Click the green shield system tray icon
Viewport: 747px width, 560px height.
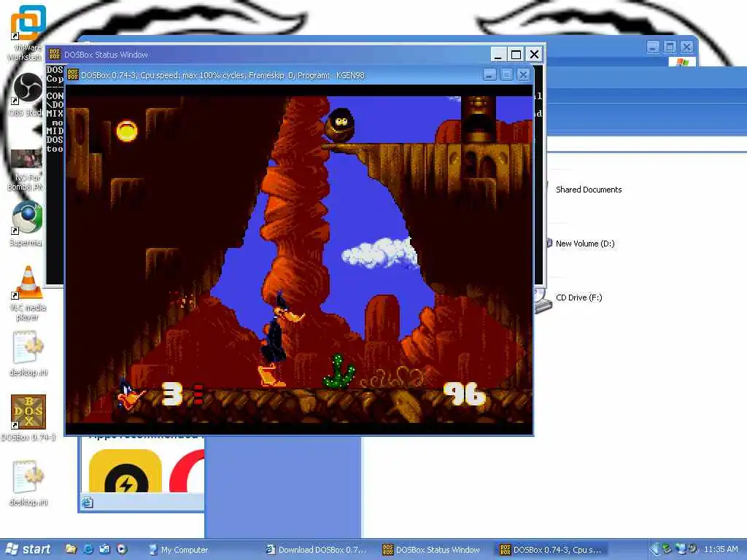coord(667,549)
